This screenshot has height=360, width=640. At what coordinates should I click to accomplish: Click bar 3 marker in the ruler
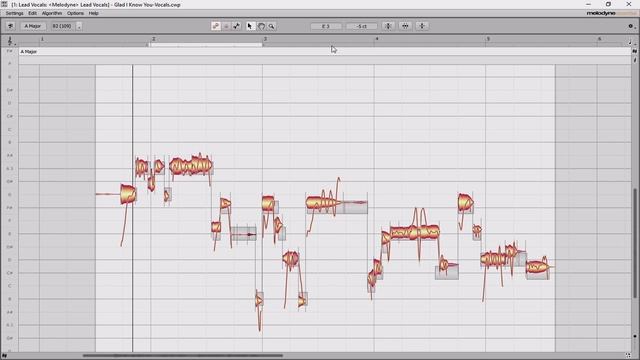point(265,39)
